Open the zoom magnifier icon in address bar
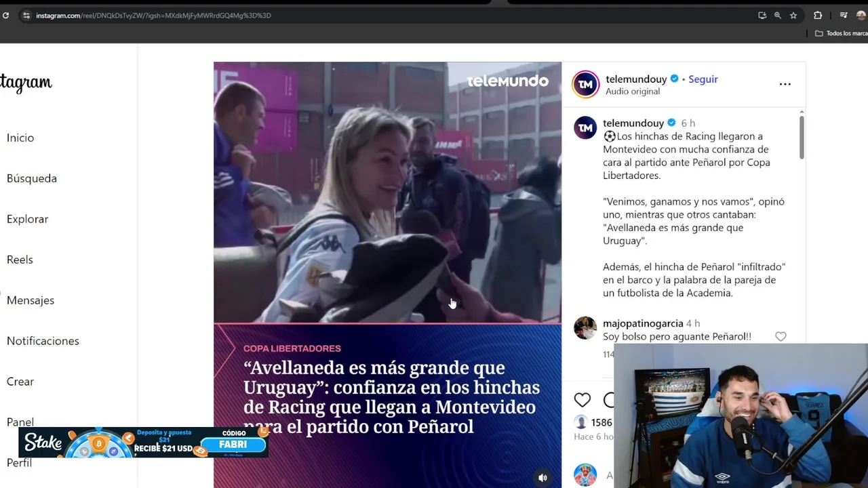The width and height of the screenshot is (868, 488). (778, 15)
